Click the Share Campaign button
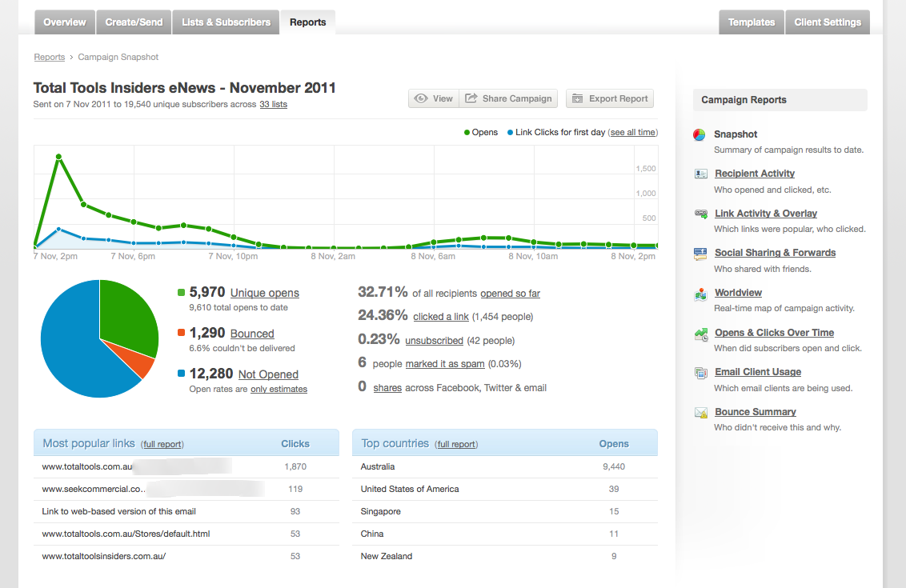Image resolution: width=906 pixels, height=588 pixels. [x=507, y=98]
